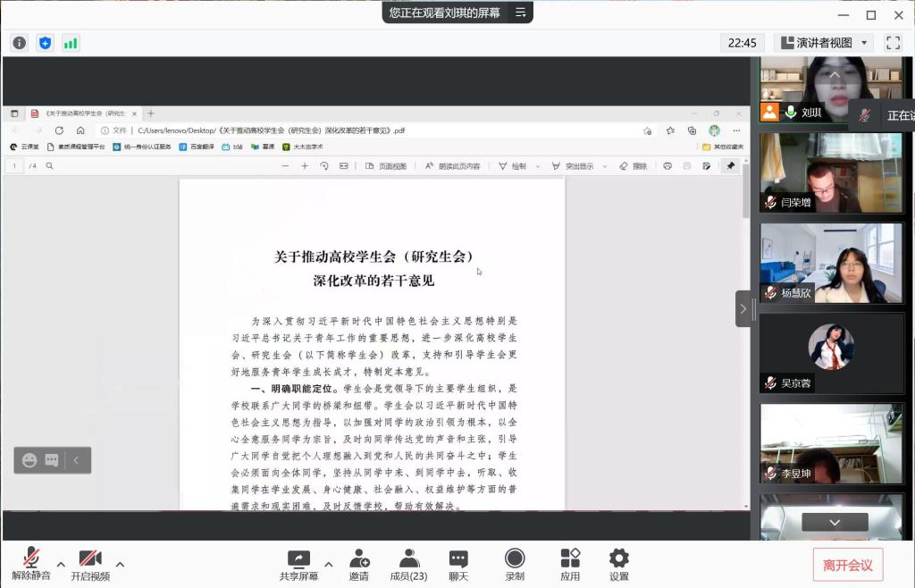Expand video options arrow beside 开启视频
915x588 pixels.
(120, 564)
